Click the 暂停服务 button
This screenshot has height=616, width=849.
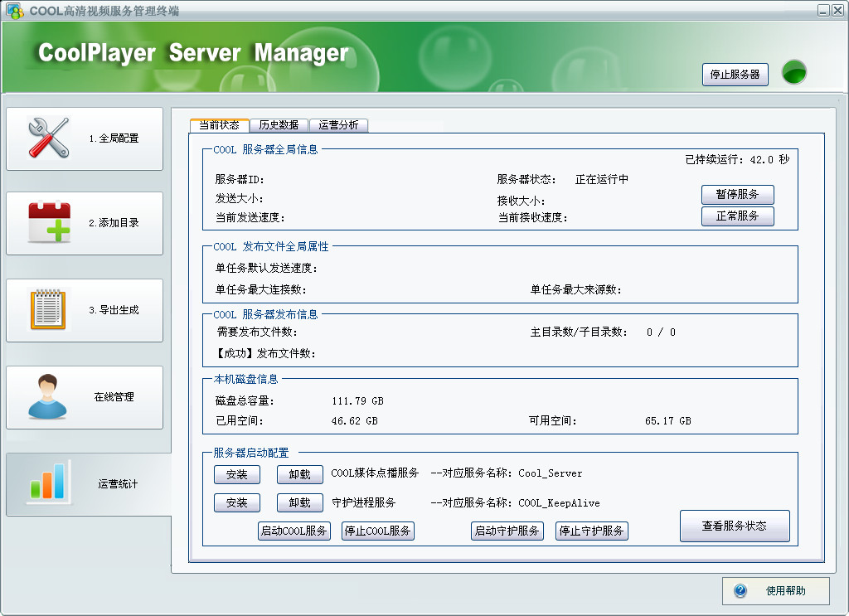pos(737,195)
